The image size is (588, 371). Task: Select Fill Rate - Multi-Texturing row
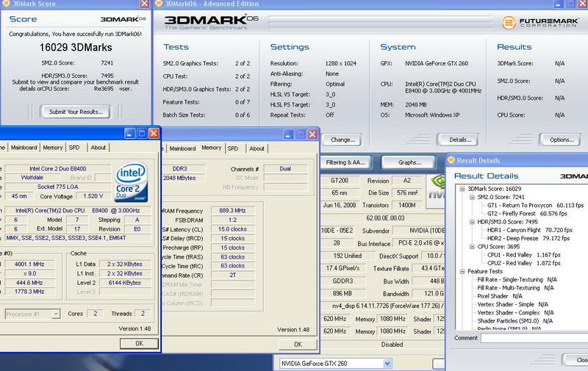[515, 288]
